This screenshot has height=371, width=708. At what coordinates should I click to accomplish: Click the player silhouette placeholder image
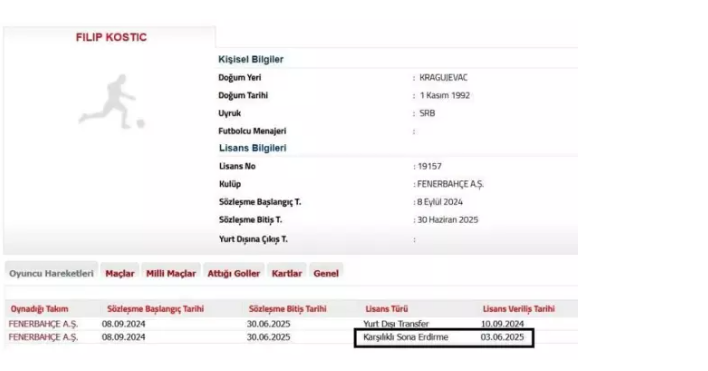click(x=111, y=102)
